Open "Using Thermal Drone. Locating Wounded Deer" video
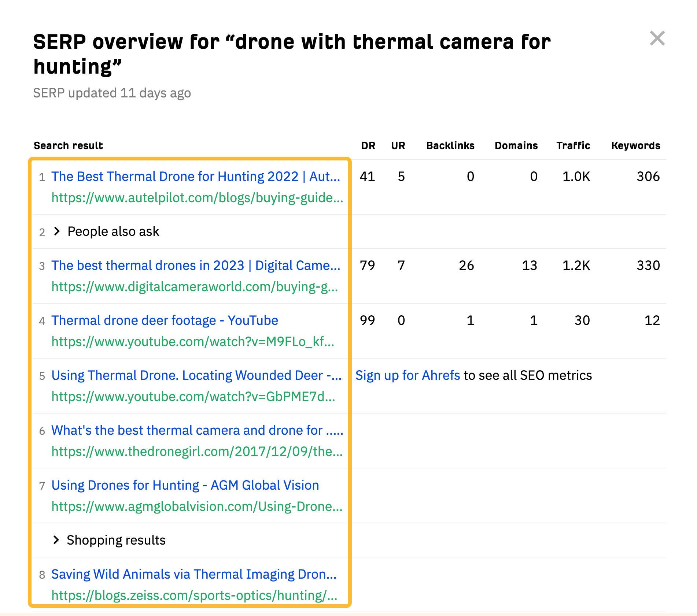697x616 pixels. [196, 375]
